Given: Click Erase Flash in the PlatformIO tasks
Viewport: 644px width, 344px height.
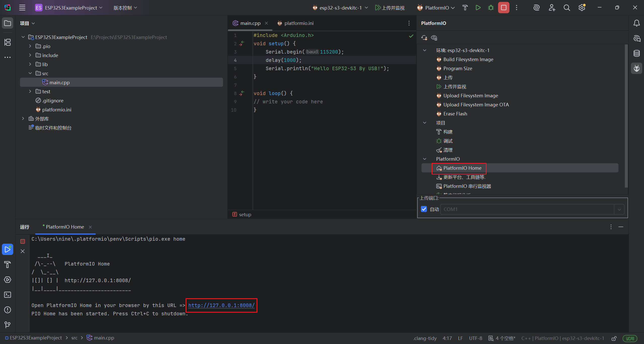Looking at the screenshot, I should [455, 114].
